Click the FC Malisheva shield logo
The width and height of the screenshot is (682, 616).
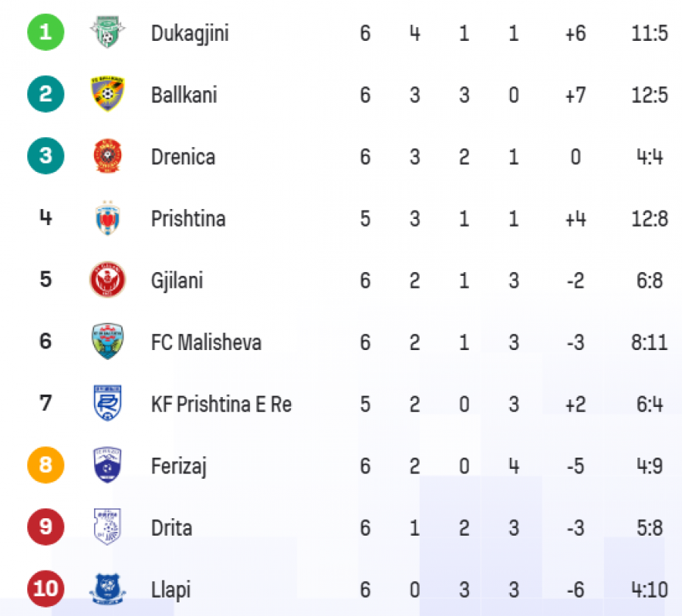(x=108, y=341)
